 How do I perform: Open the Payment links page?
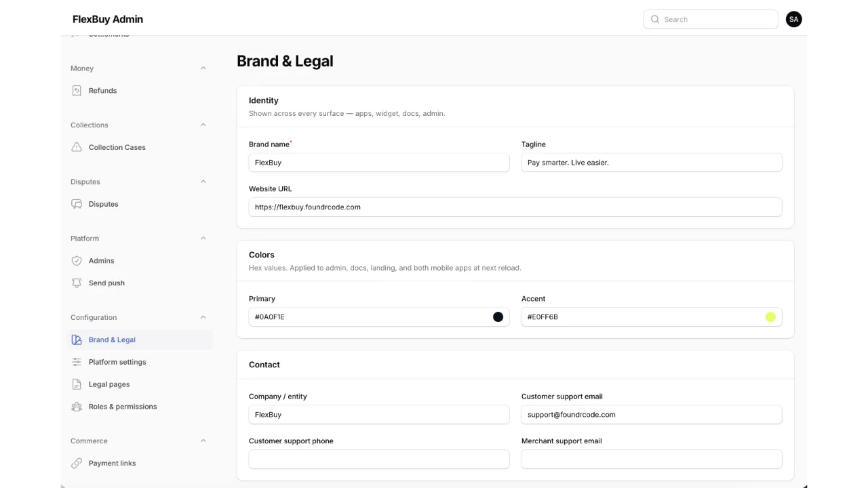pyautogui.click(x=140, y=464)
